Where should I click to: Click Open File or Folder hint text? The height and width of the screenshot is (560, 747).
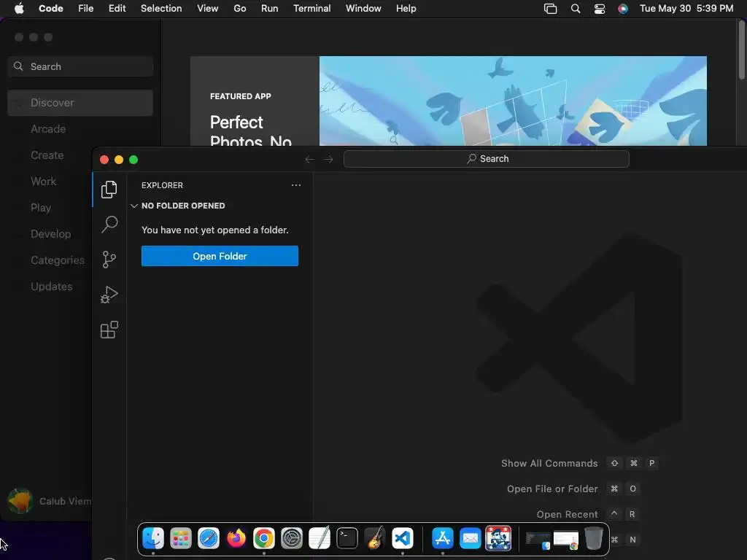(x=552, y=489)
